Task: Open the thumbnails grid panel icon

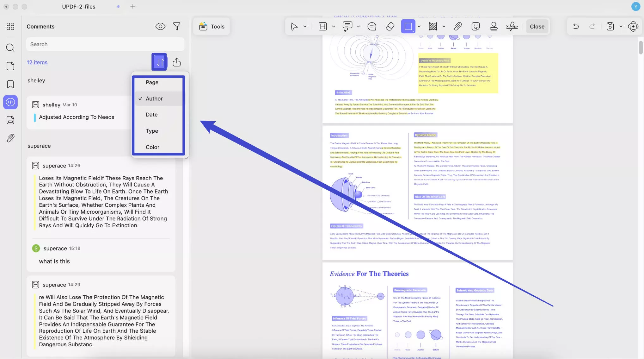Action: coord(10,26)
